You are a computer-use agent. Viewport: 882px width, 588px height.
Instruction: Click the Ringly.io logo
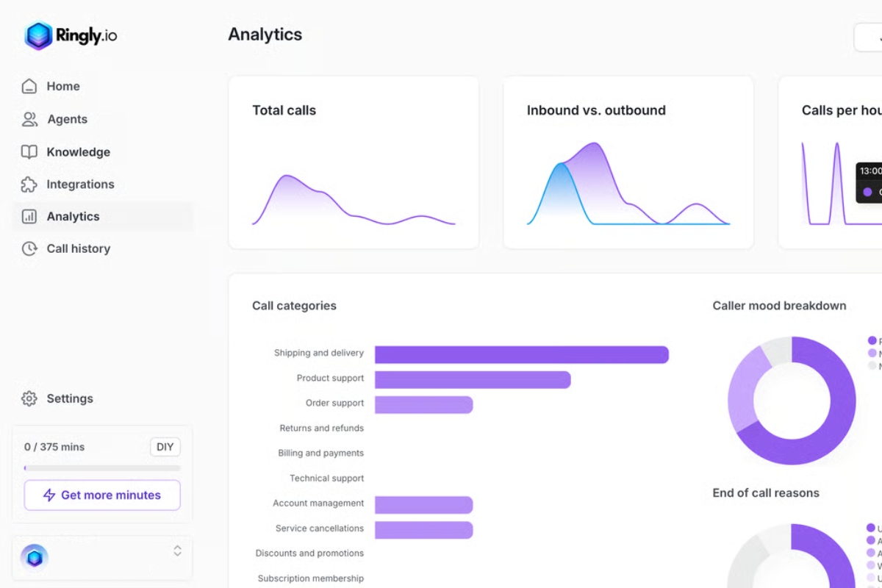pyautogui.click(x=71, y=35)
